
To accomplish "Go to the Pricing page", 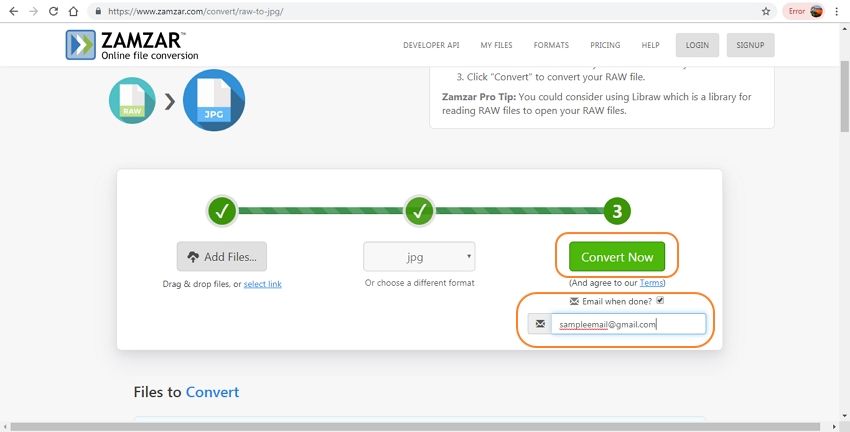I will pyautogui.click(x=605, y=45).
